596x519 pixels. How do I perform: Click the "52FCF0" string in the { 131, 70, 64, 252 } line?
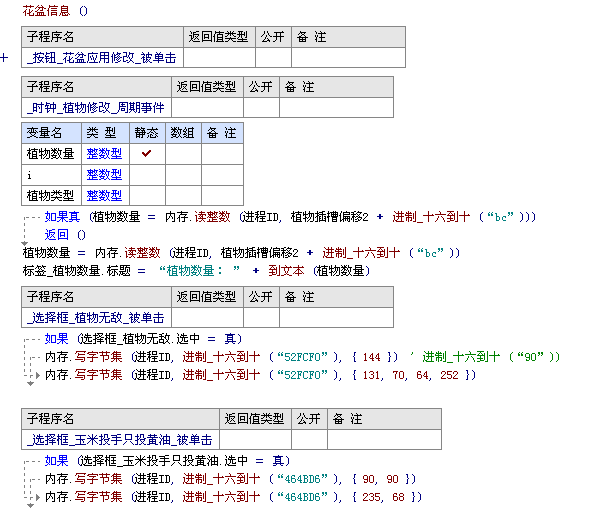point(302,375)
